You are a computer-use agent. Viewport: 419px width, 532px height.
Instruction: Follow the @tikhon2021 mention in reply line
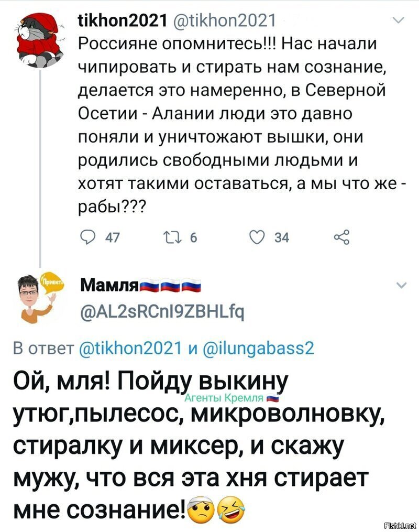130,349
